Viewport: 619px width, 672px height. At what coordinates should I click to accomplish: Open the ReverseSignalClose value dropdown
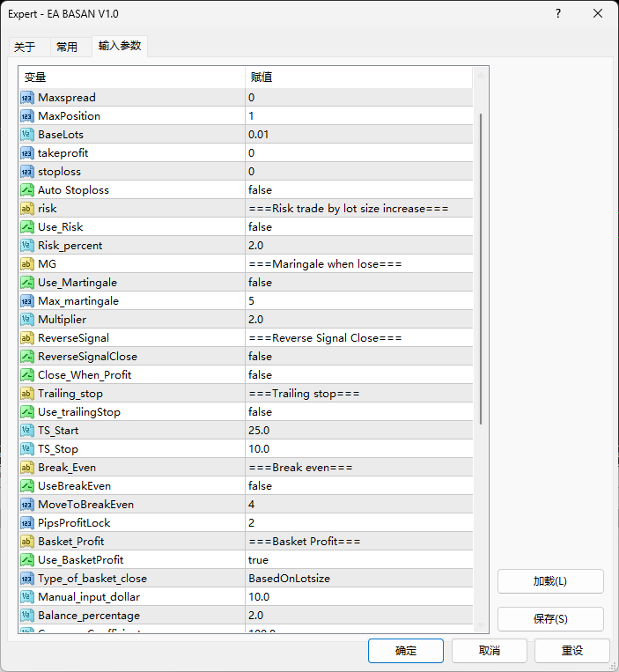point(359,357)
